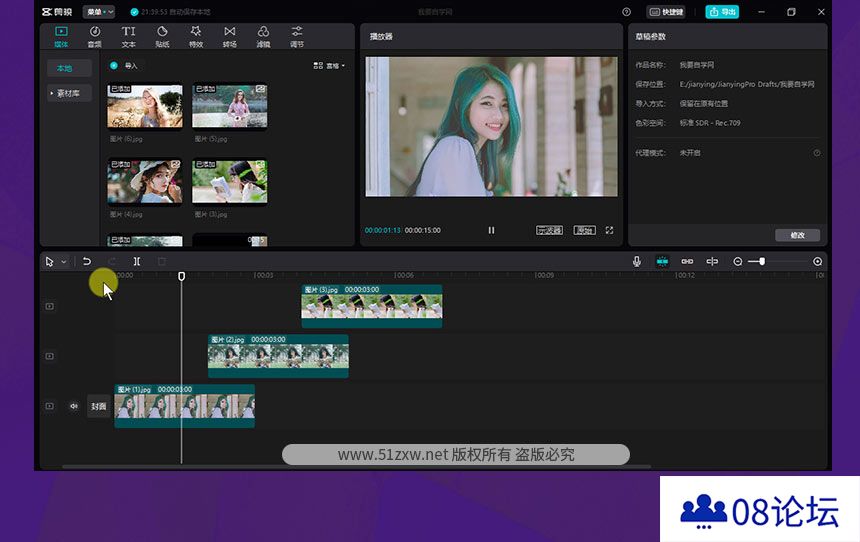Click the 修改 modify draft settings button
860x542 pixels.
click(797, 235)
